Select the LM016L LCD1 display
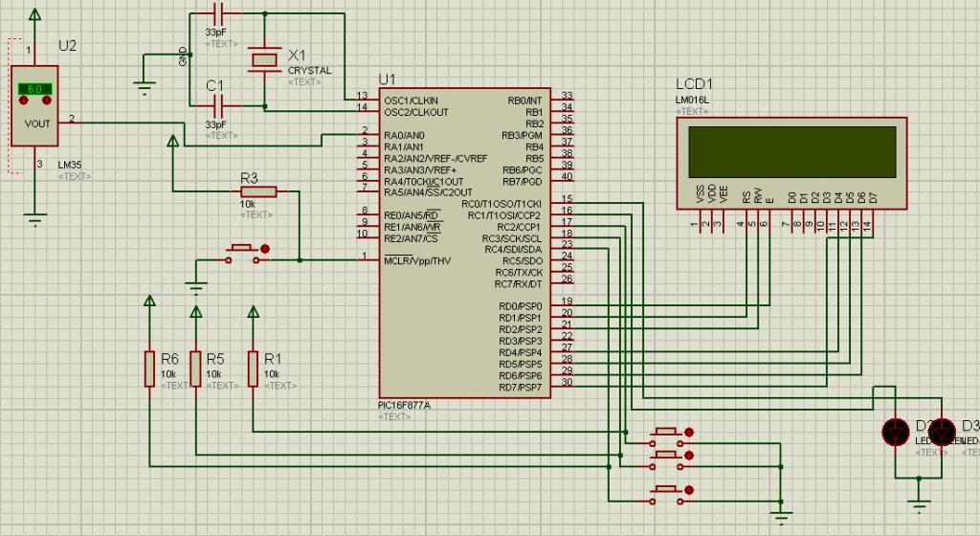 [x=791, y=163]
